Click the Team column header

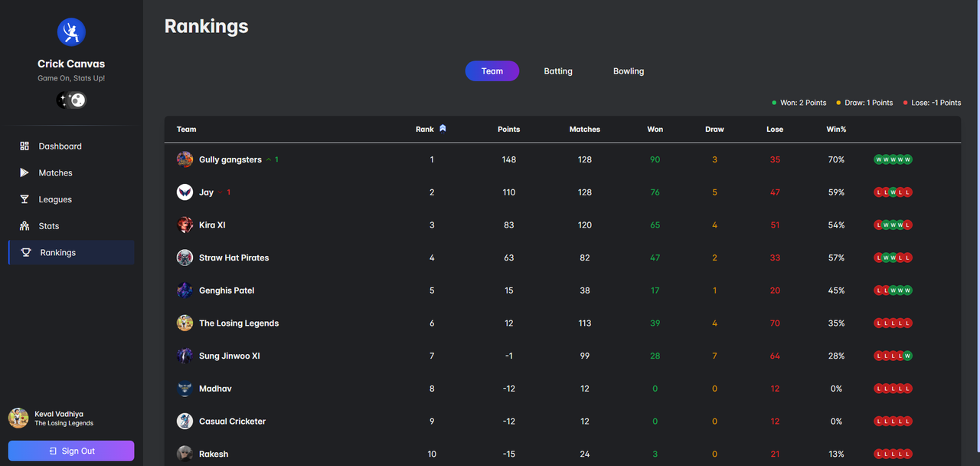(187, 130)
